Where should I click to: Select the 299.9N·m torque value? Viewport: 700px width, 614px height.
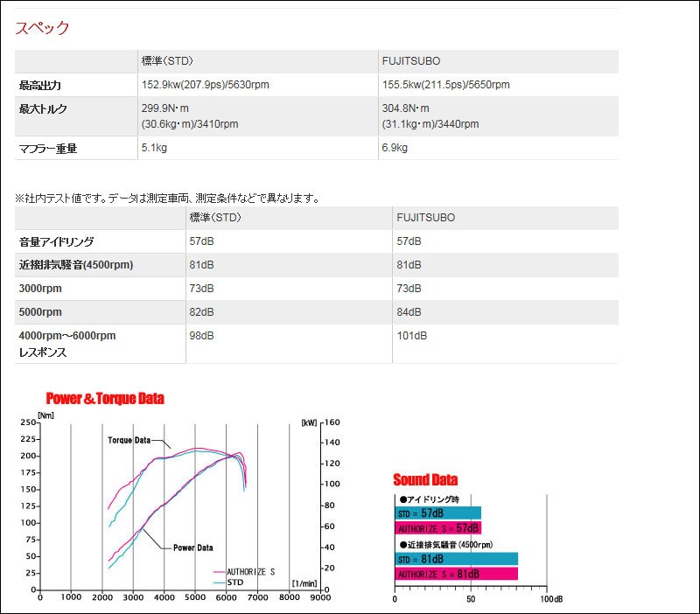[165, 108]
